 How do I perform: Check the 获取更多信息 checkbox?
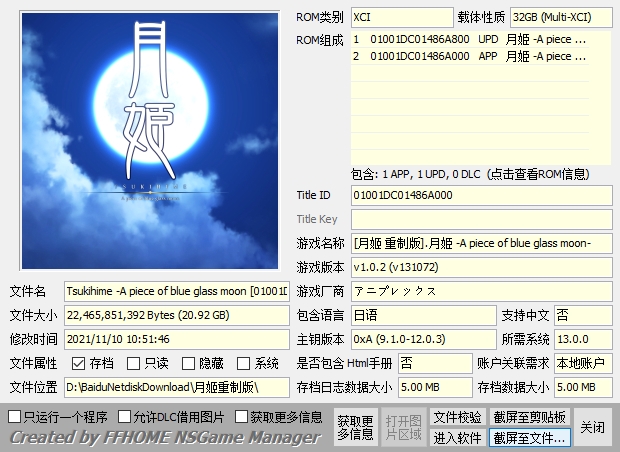click(x=242, y=416)
